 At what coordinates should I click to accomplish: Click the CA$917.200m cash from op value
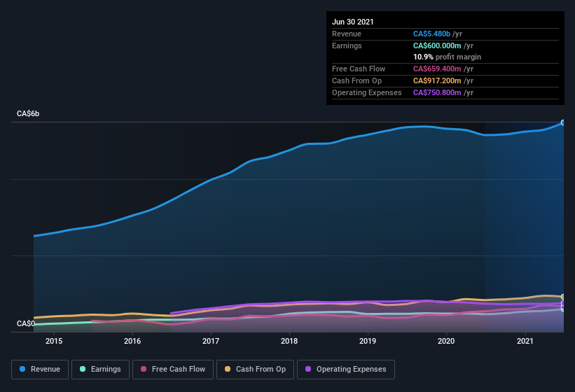437,80
